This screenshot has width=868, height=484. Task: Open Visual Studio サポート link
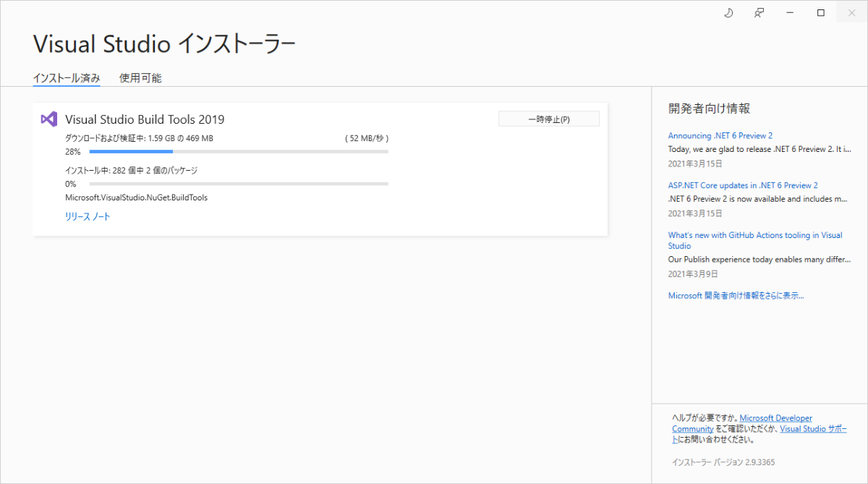tap(813, 428)
